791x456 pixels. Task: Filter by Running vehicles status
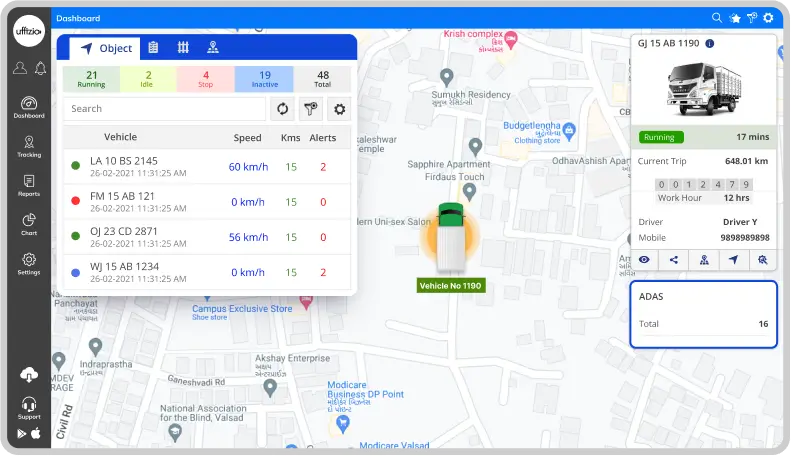91,79
